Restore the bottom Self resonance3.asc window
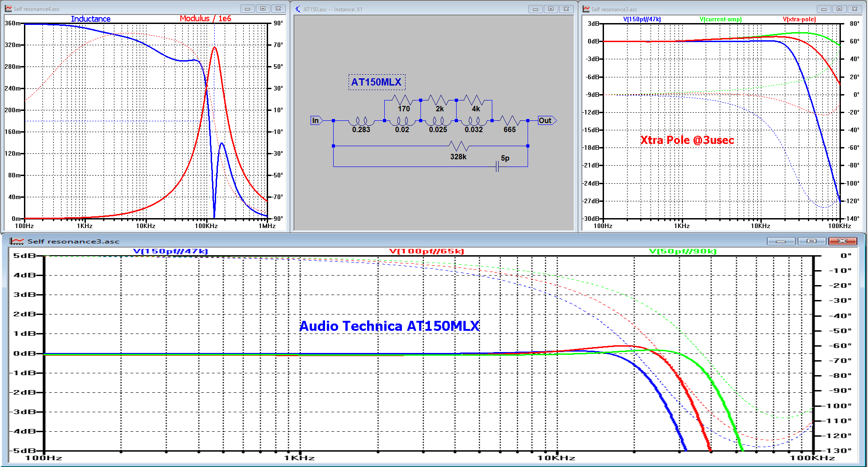Screen dimensions: 868x467 (812, 241)
